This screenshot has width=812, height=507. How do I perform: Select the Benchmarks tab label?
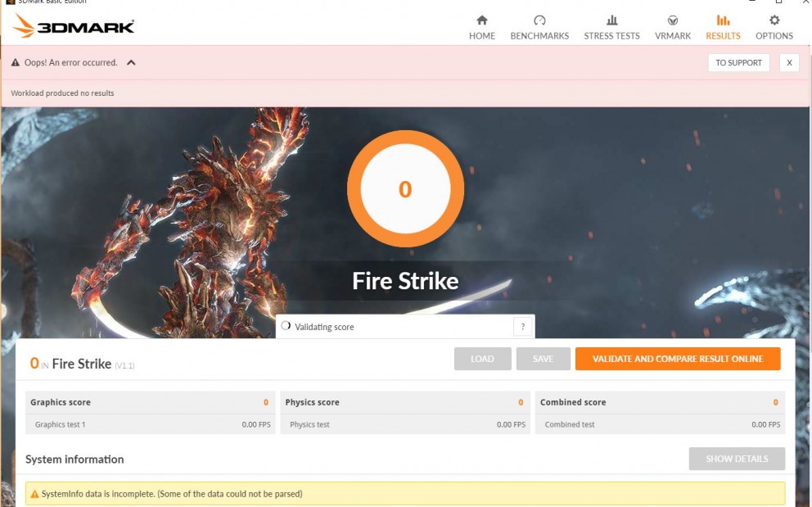point(539,36)
